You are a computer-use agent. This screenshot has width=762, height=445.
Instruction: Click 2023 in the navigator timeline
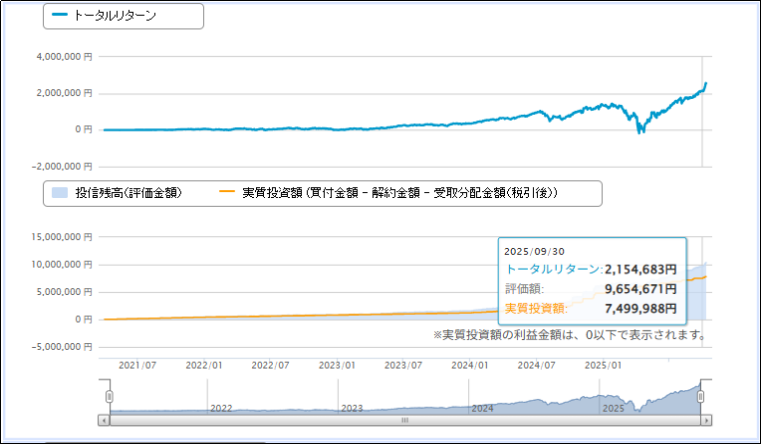(x=352, y=408)
